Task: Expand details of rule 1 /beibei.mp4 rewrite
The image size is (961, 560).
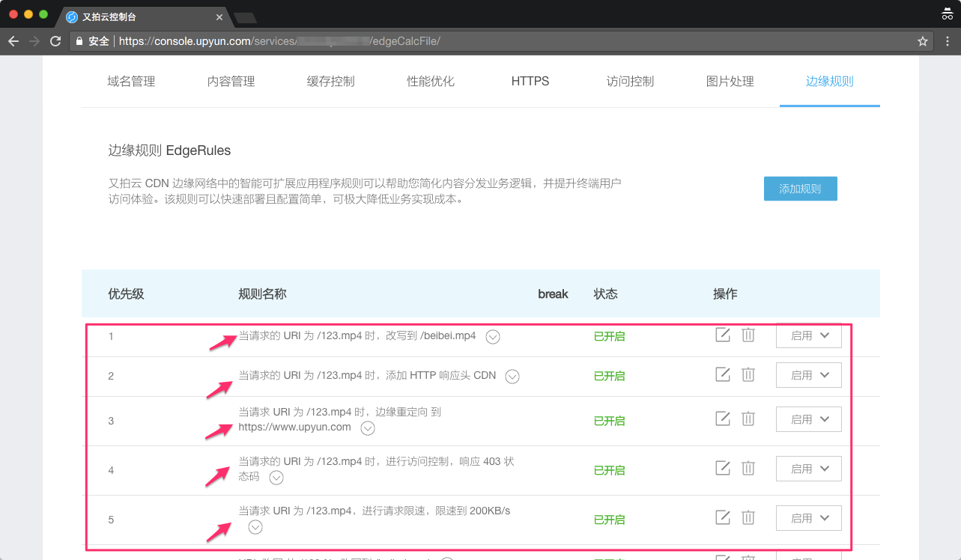Action: click(493, 337)
